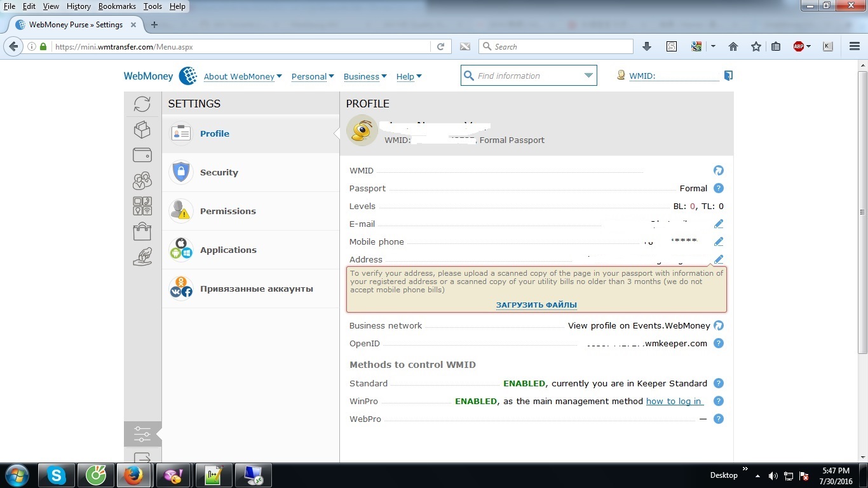Open the wallet purses icon in sidebar
The image size is (868, 488).
(x=142, y=154)
